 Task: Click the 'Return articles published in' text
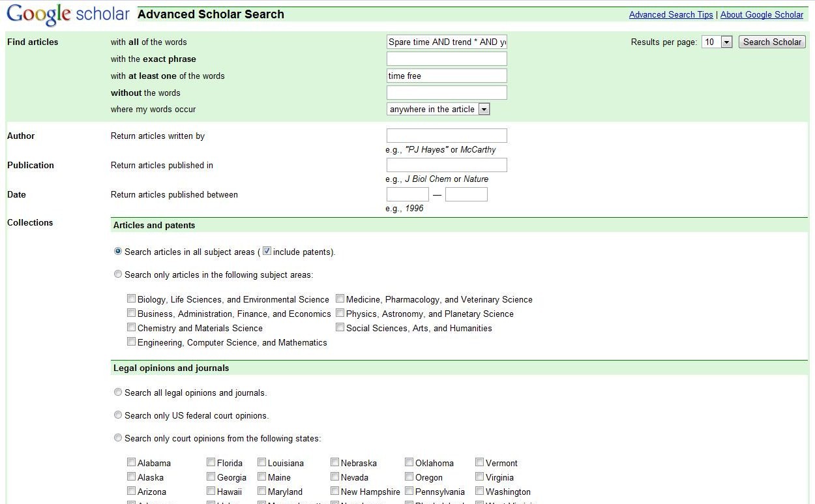pos(162,165)
